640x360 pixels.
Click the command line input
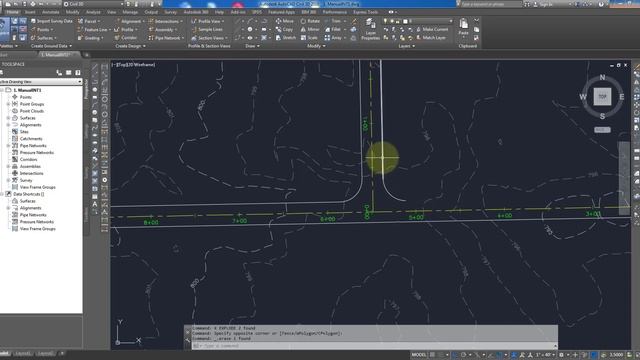coord(373,346)
